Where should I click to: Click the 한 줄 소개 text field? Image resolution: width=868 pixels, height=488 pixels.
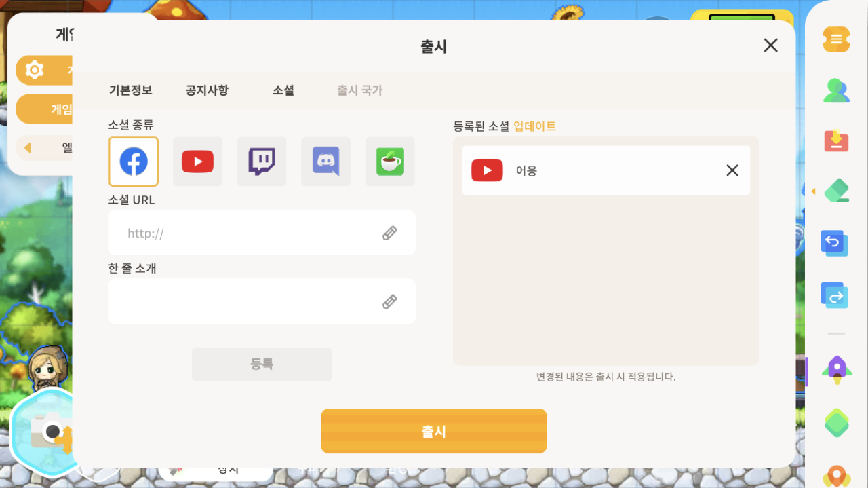point(244,302)
